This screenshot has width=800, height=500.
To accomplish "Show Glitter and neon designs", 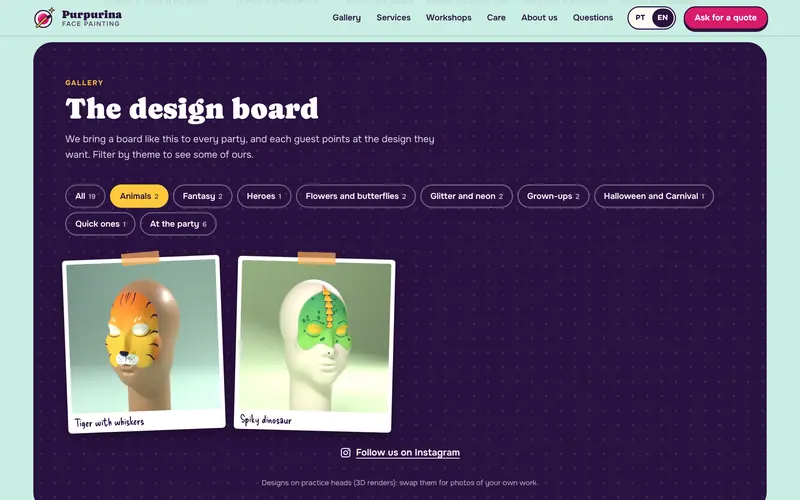I will coord(466,196).
